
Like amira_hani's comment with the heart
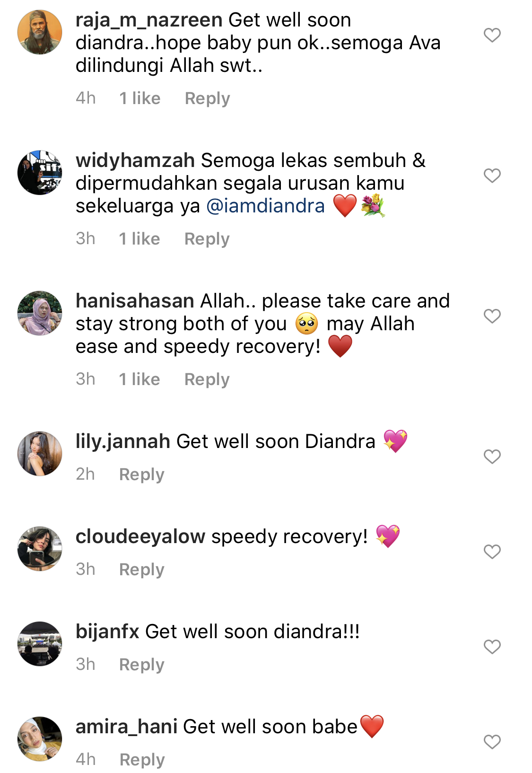pyautogui.click(x=492, y=742)
